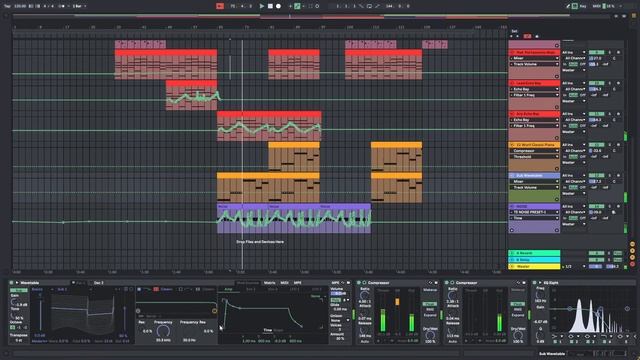Open Wavetable Unison None dropdown
Viewport: 640px width, 360px height.
340,321
